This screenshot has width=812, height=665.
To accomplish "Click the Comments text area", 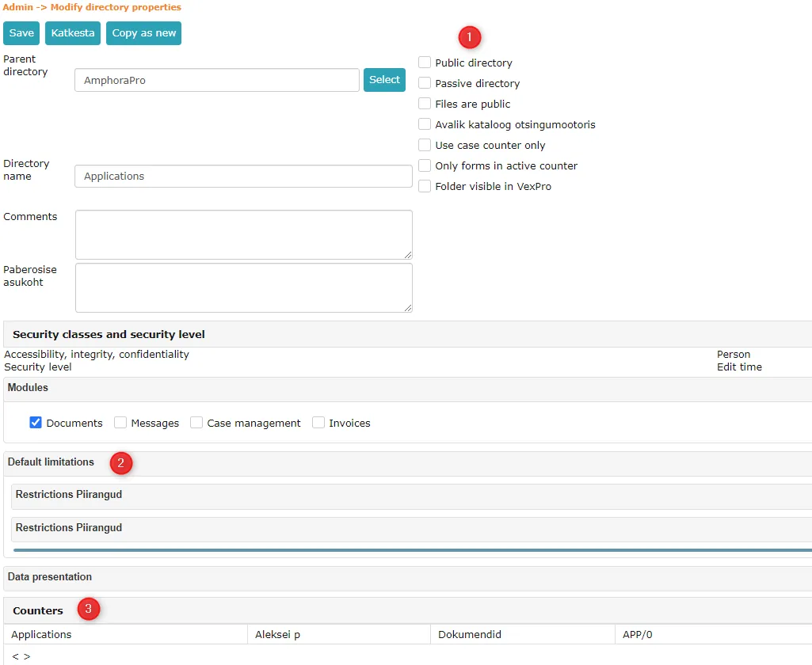I will (x=244, y=234).
